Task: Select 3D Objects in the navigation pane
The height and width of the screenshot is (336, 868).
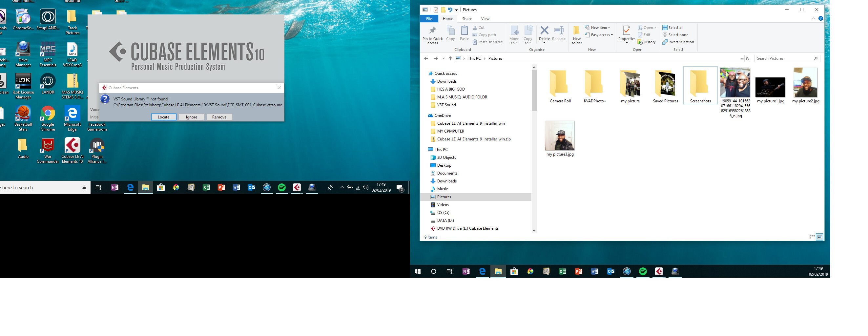Action: tap(446, 157)
